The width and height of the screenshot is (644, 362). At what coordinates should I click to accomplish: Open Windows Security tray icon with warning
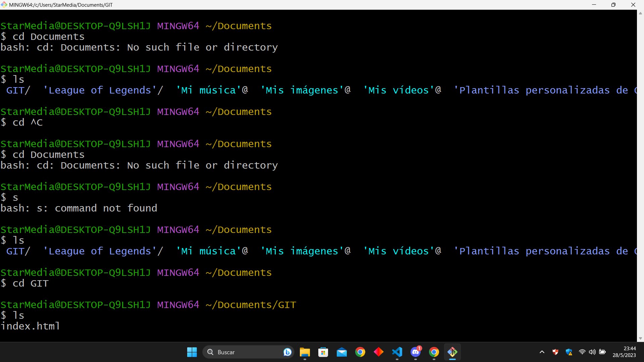point(569,352)
